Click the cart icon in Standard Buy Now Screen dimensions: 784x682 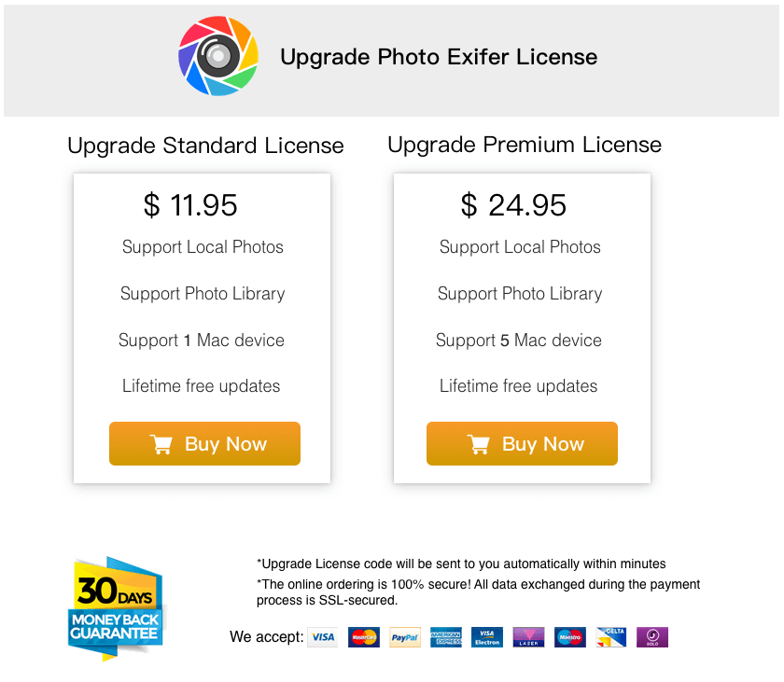pos(161,444)
